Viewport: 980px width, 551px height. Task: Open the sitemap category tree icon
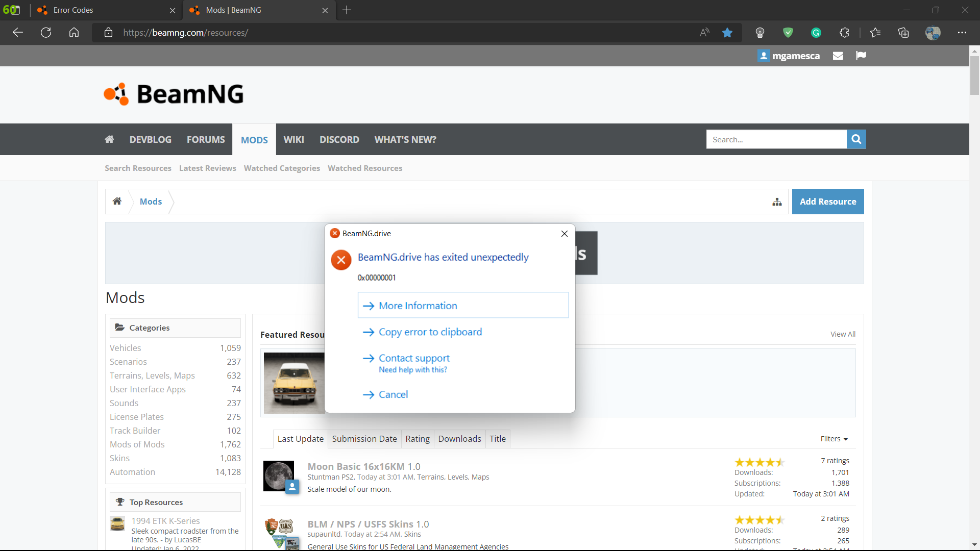tap(777, 202)
